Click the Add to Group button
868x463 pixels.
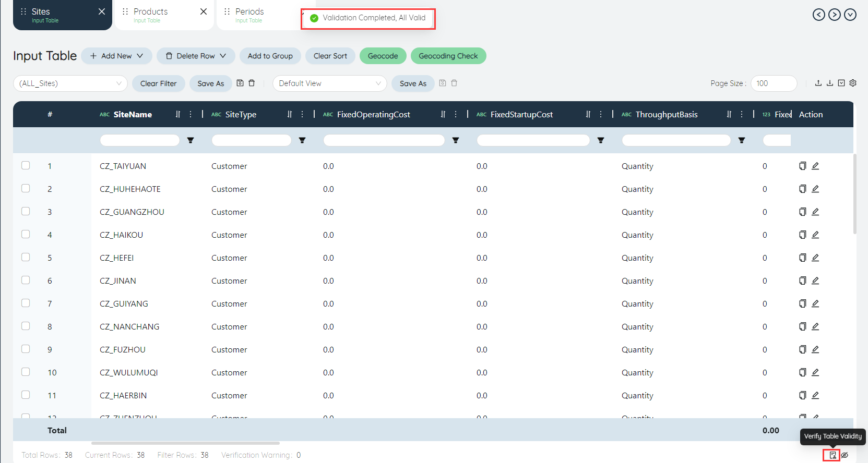(x=270, y=56)
